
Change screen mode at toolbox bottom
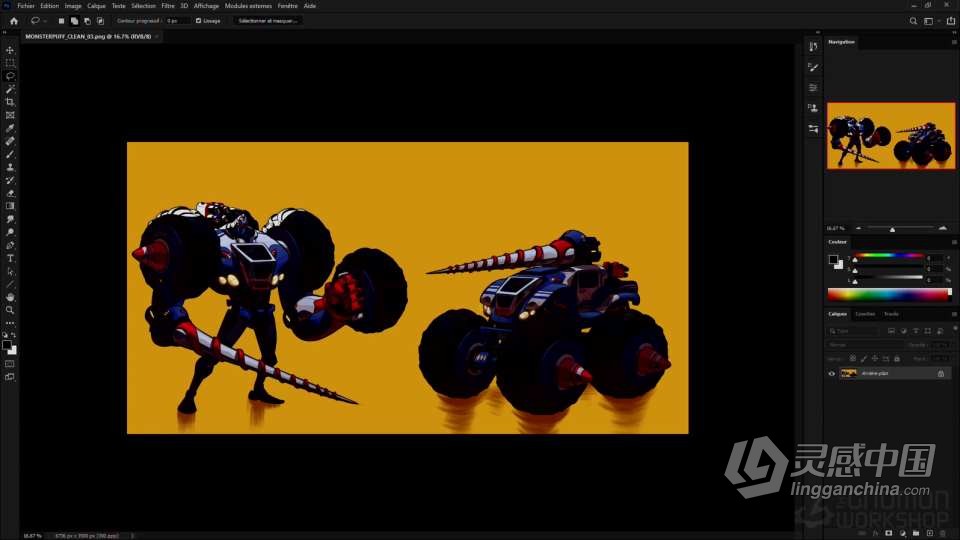point(10,377)
